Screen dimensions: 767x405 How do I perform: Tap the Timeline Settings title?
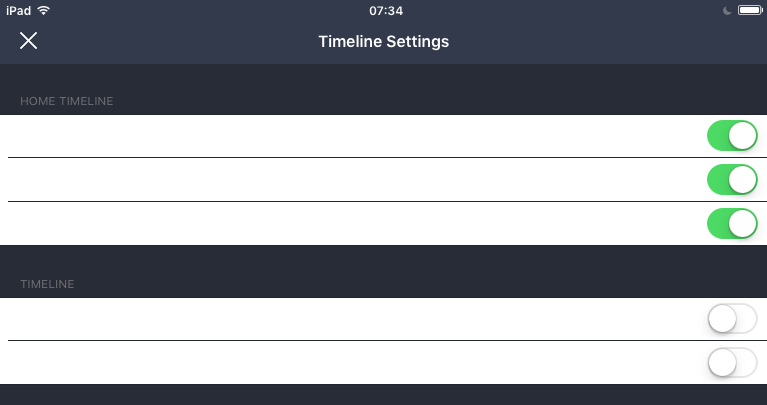383,42
